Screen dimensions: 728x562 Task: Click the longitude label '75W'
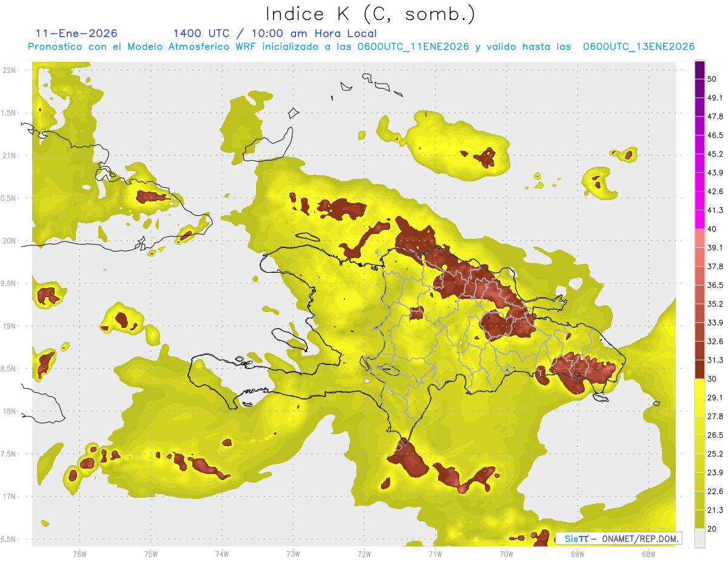[x=151, y=554]
